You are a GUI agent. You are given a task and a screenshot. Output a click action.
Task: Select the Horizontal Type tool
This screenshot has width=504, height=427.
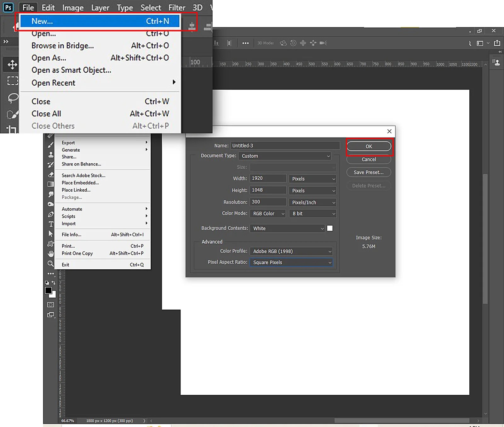tap(51, 224)
